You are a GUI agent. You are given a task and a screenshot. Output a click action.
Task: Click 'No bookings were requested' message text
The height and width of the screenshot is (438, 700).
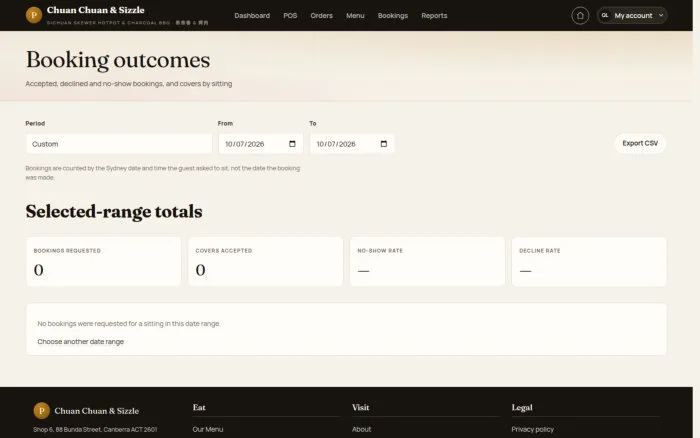pos(129,323)
